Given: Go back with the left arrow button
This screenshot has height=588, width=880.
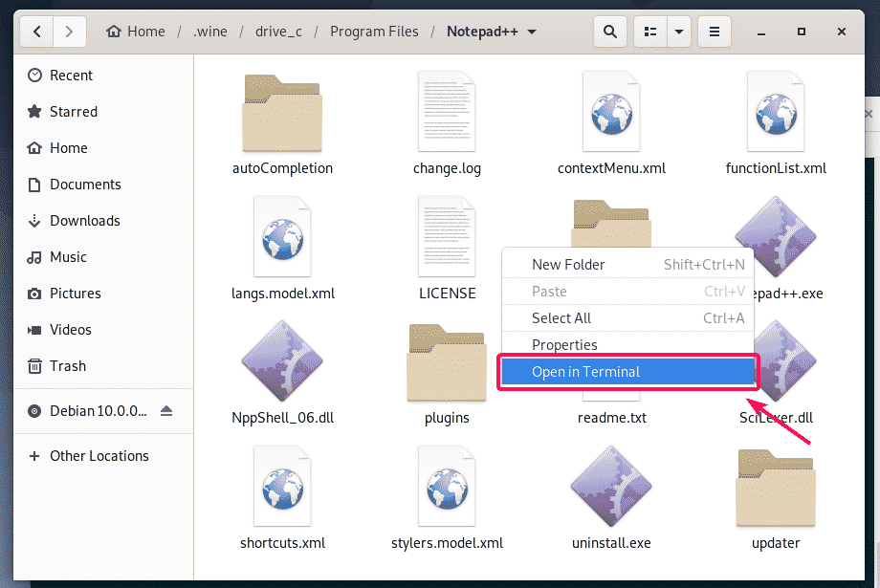Looking at the screenshot, I should (x=37, y=32).
